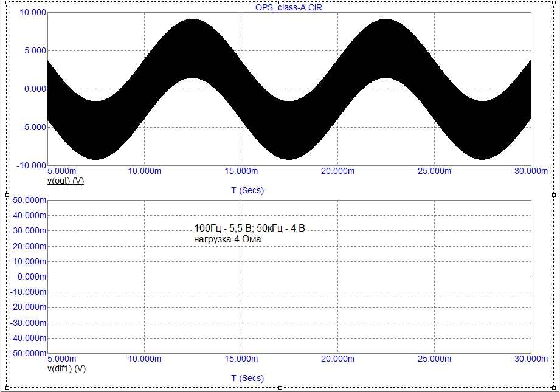Click the -50.000m y-axis label on lower plot
This screenshot has height=392, width=560.
point(28,353)
